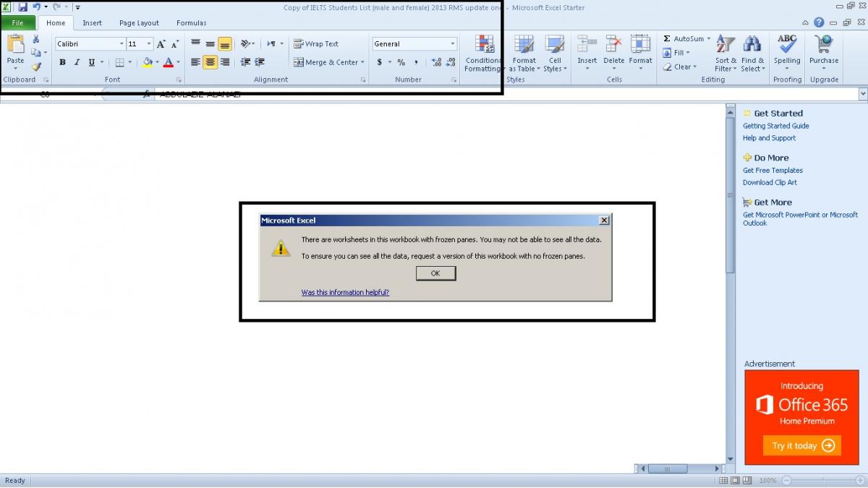Open Conditional Formatting
The width and height of the screenshot is (868, 488).
[483, 53]
